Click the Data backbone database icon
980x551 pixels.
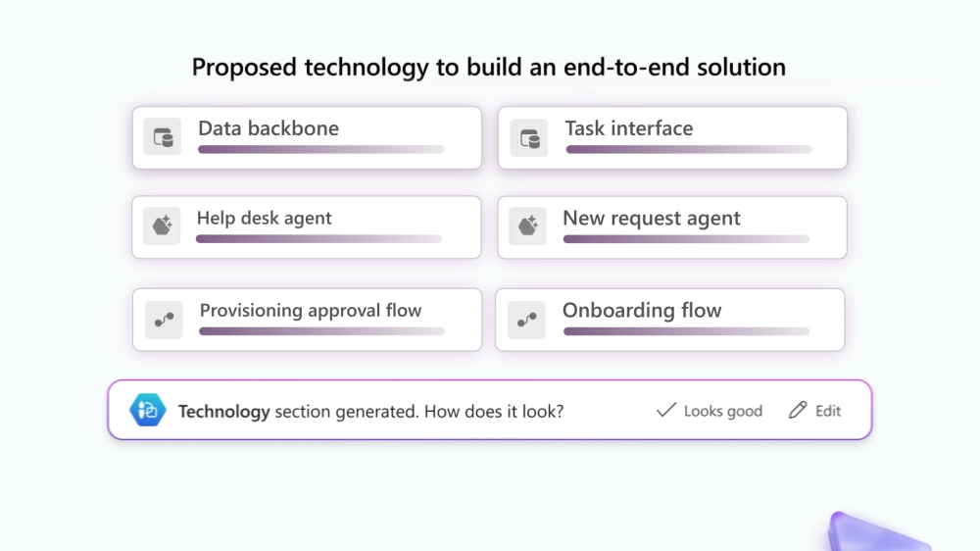163,137
